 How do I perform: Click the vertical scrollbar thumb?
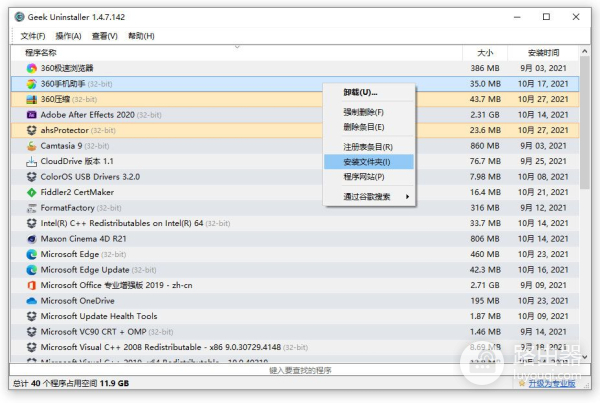click(x=585, y=123)
